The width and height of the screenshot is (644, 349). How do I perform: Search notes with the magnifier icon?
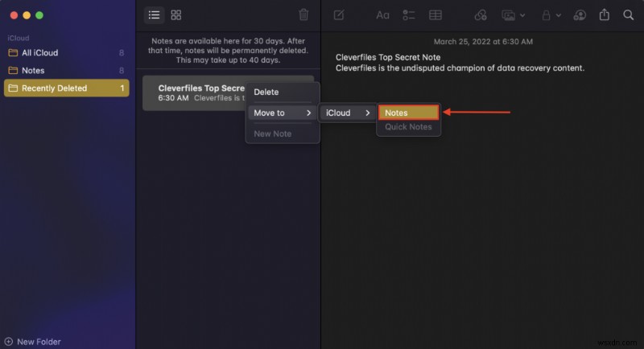point(628,14)
